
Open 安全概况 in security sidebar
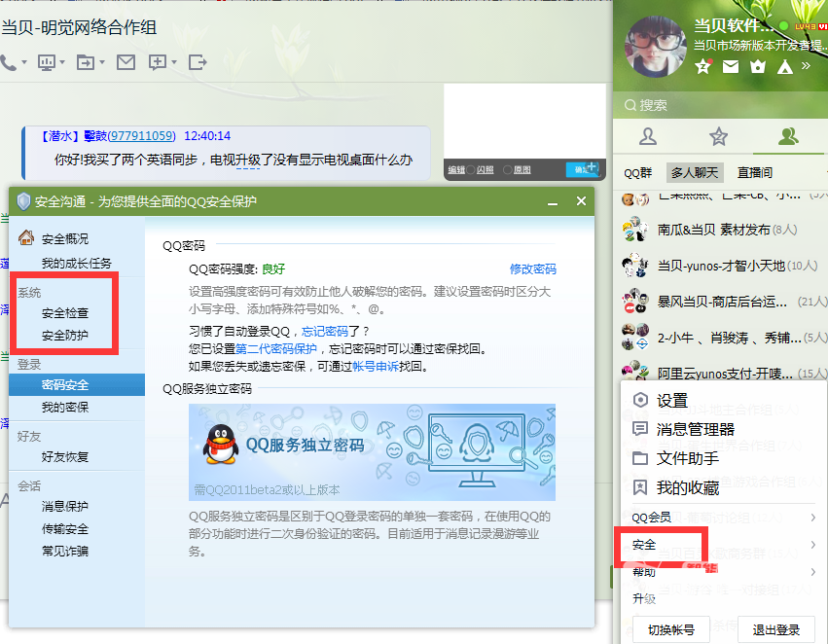(65, 238)
